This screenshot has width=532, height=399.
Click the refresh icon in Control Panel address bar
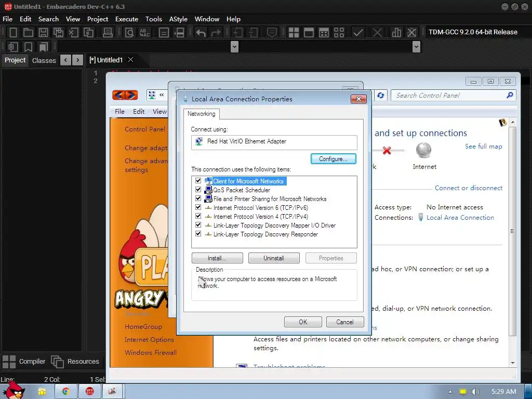[381, 96]
